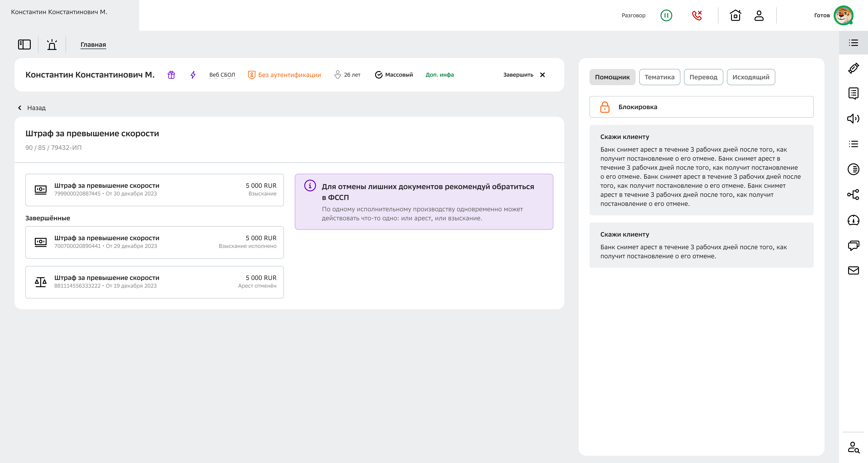Pause the call with the green pause icon

pos(666,16)
